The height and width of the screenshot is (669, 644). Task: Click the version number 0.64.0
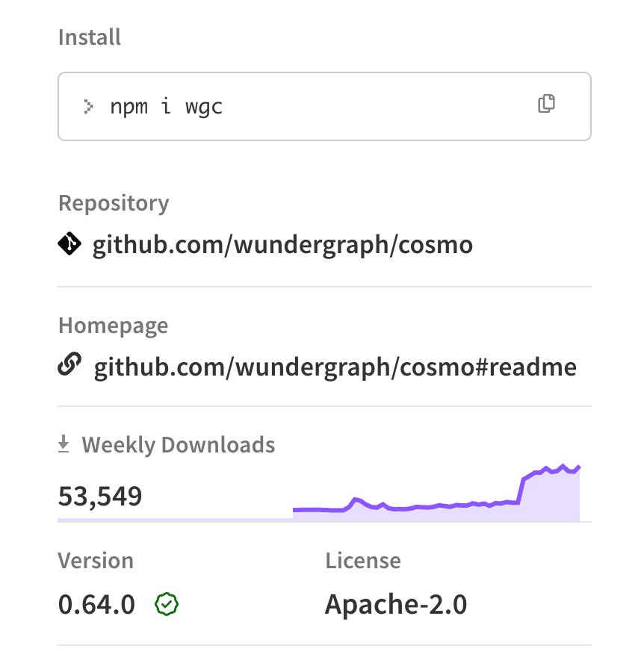coord(96,605)
